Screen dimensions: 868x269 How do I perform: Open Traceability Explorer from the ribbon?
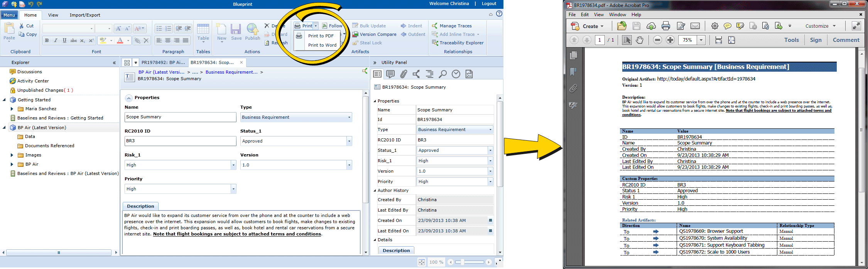458,43
